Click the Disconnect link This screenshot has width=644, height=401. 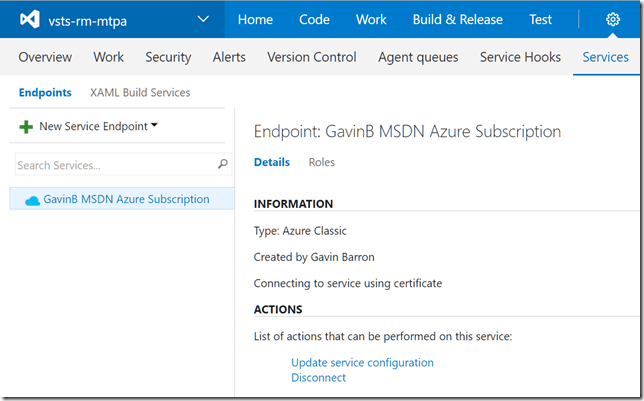click(318, 378)
